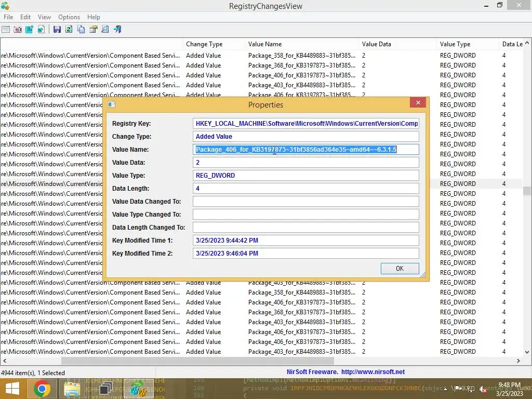
Task: Open Google Chrome from the taskbar
Action: (x=42, y=389)
